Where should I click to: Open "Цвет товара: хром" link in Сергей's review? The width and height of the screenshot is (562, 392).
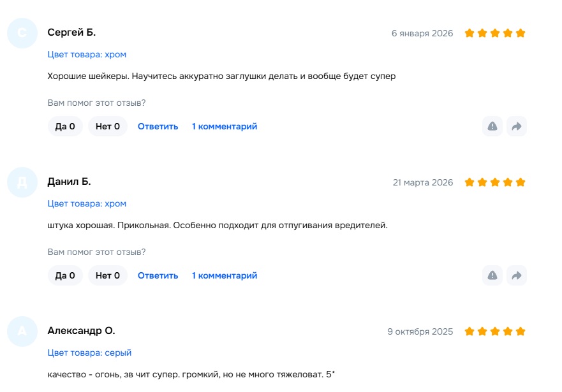coord(87,55)
